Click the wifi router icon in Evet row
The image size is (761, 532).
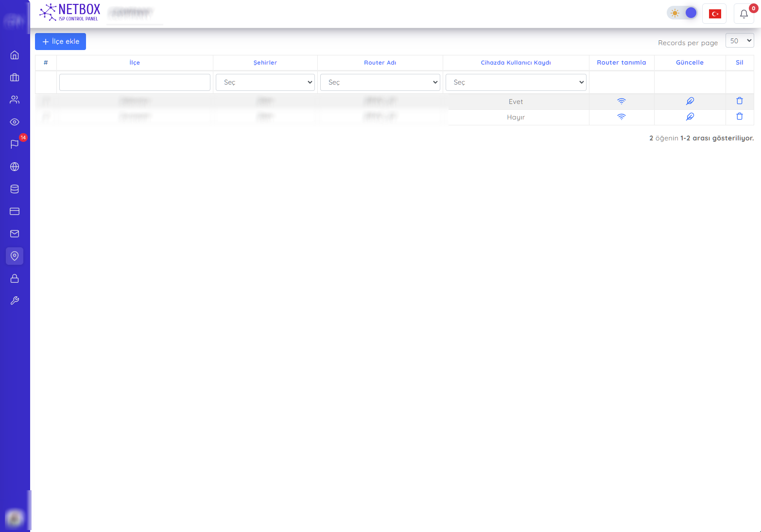tap(621, 101)
